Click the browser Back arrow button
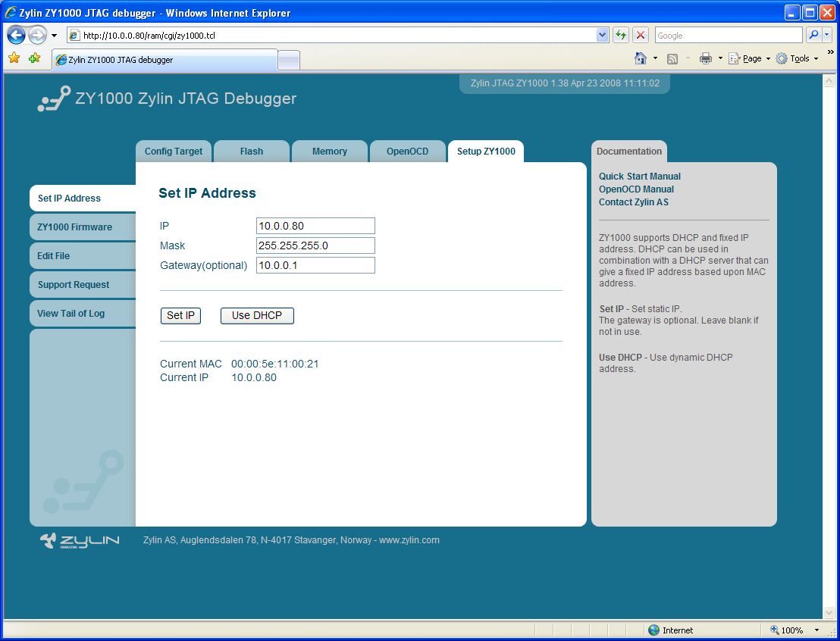Image resolution: width=840 pixels, height=641 pixels. coord(16,36)
